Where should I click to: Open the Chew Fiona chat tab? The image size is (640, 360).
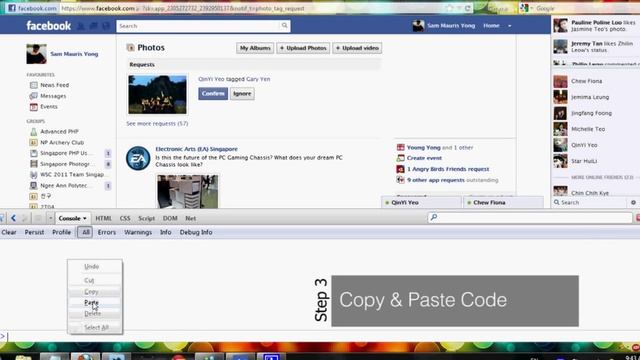[x=503, y=202]
